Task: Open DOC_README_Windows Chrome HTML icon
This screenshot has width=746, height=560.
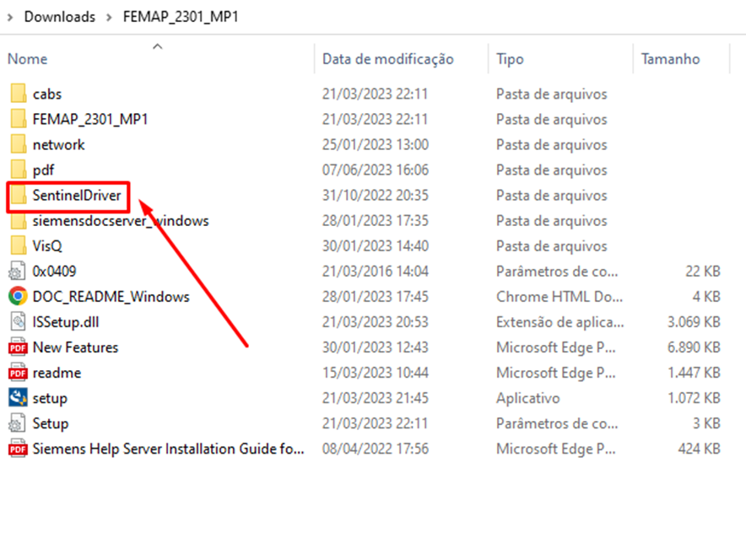Action: [18, 297]
